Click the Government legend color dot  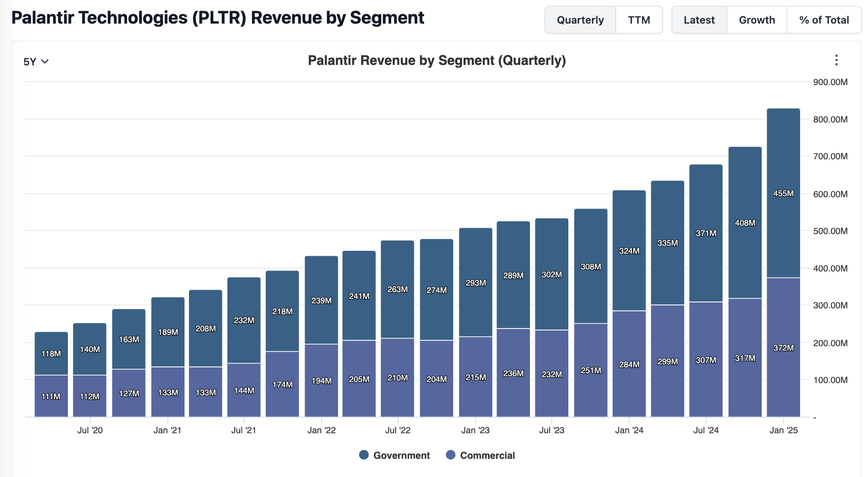click(364, 455)
